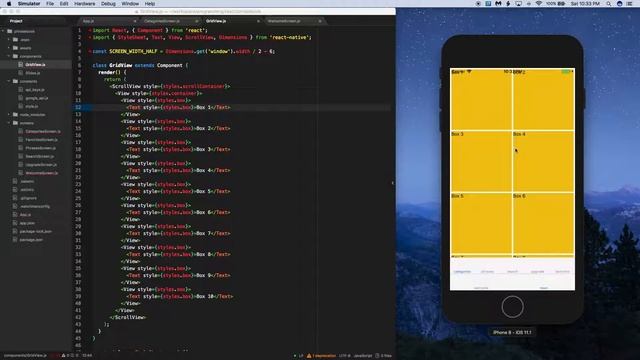Open the Help menu

pyautogui.click(x=150, y=4)
